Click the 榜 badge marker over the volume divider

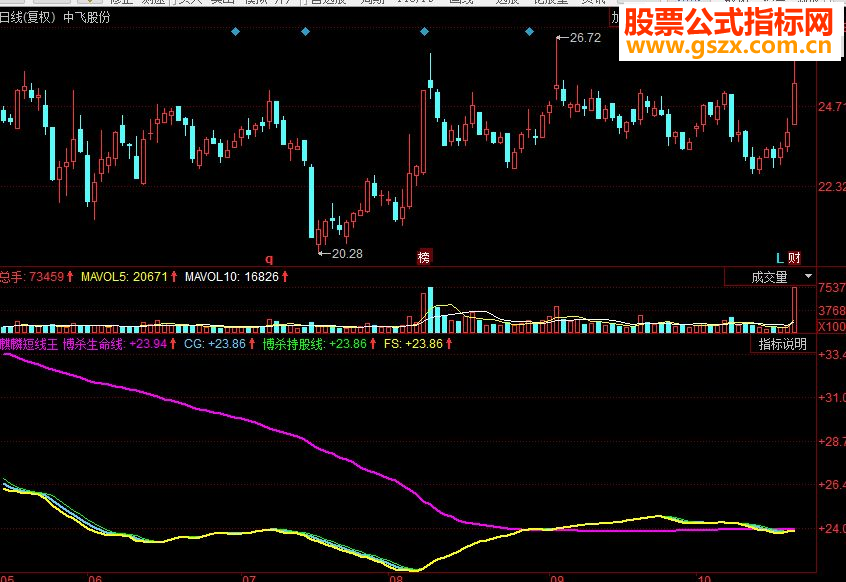424,257
